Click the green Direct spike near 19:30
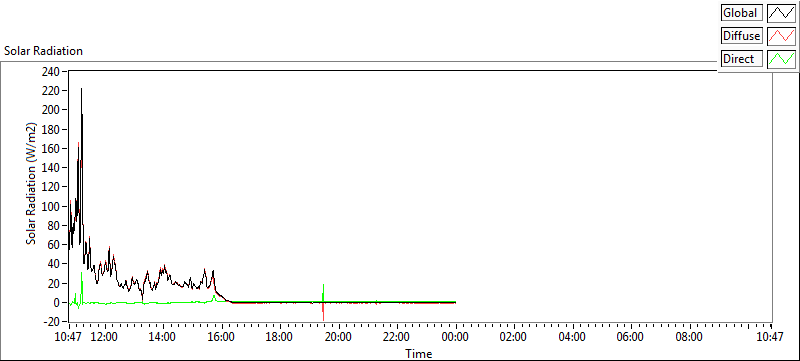The image size is (800, 361). (323, 292)
